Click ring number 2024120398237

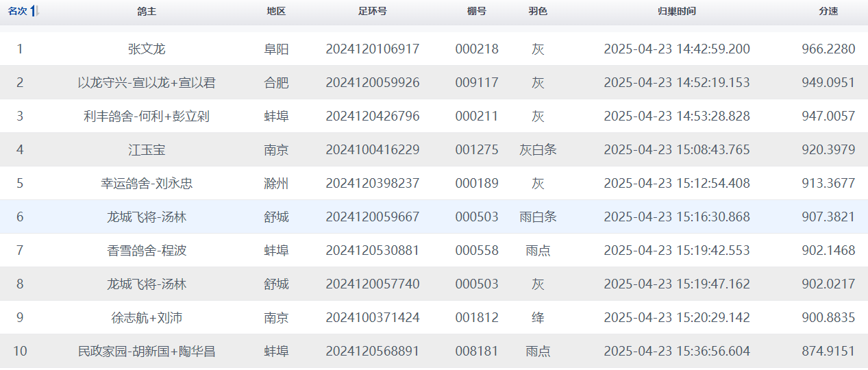(x=372, y=184)
